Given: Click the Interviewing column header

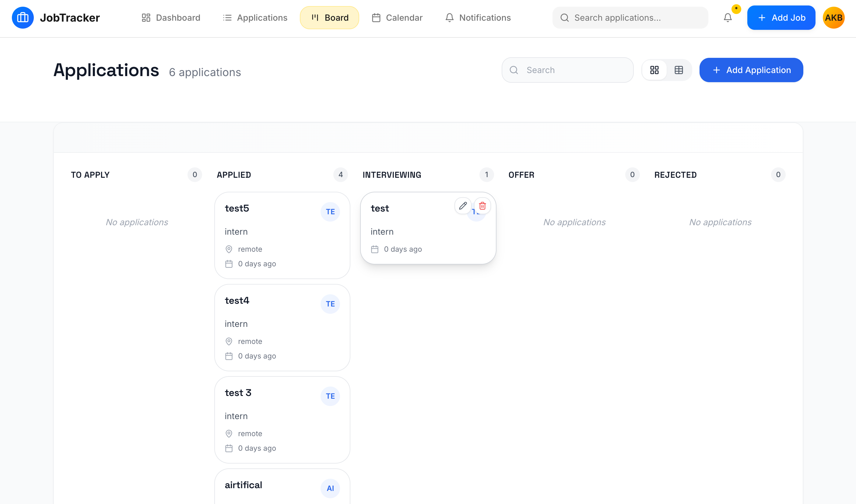Looking at the screenshot, I should (x=392, y=175).
